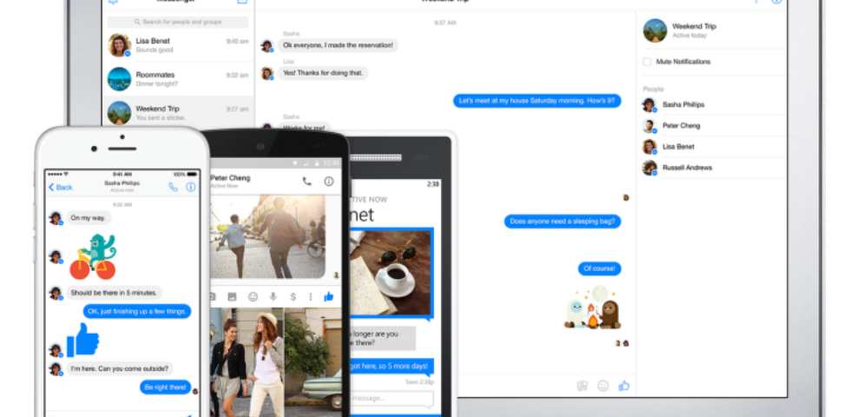Click the 9:40 am timestamp on Lisa Benet's row
Image resolution: width=868 pixels, height=417 pixels.
(237, 41)
